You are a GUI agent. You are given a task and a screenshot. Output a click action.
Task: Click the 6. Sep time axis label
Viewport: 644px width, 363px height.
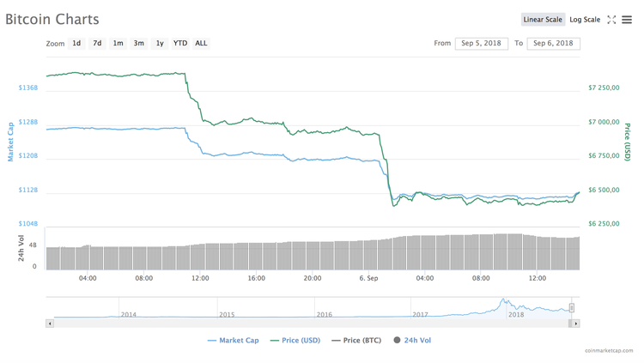368,278
